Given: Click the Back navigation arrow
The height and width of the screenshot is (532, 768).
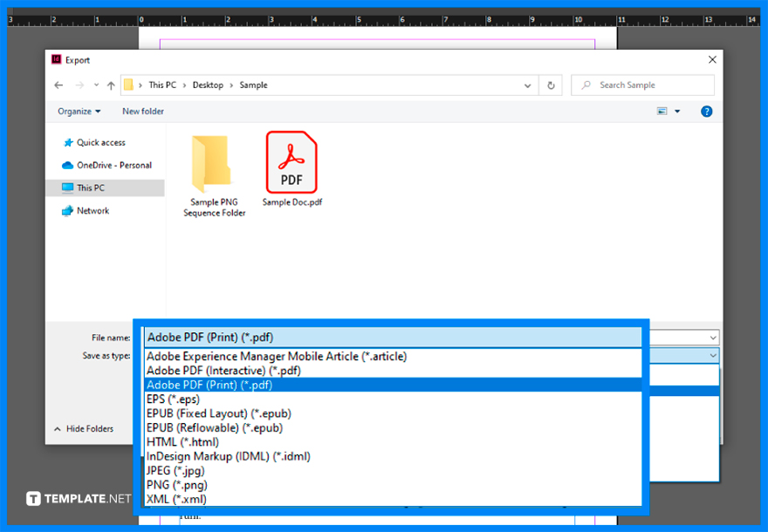Looking at the screenshot, I should (x=58, y=85).
